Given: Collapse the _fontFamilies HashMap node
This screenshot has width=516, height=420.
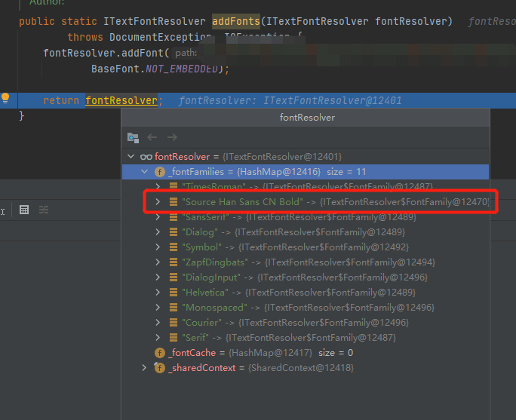Looking at the screenshot, I should [144, 171].
